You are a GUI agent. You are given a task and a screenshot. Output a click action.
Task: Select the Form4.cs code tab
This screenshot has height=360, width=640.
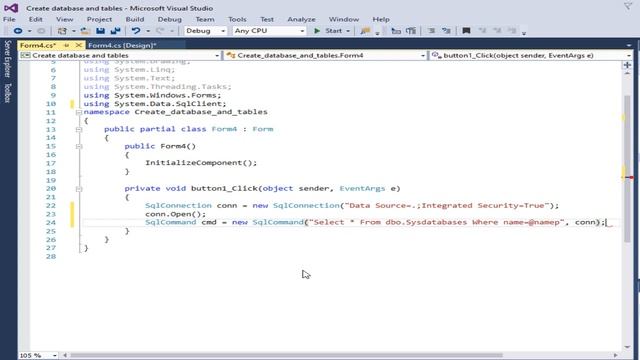(38, 45)
